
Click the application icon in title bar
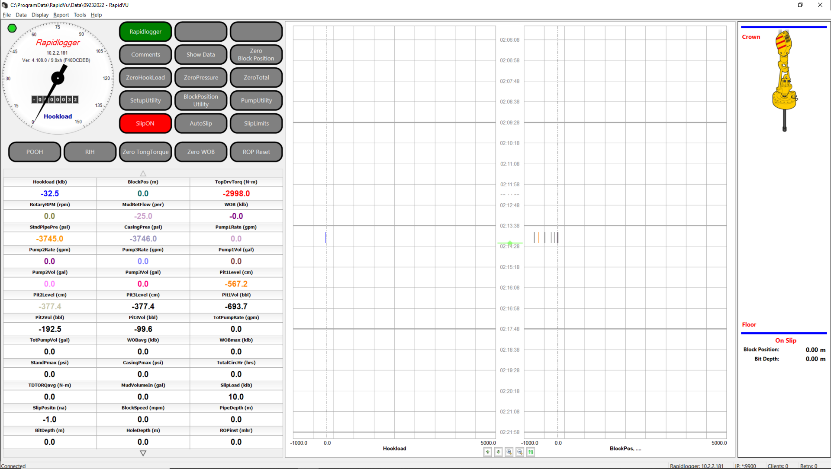tap(5, 5)
